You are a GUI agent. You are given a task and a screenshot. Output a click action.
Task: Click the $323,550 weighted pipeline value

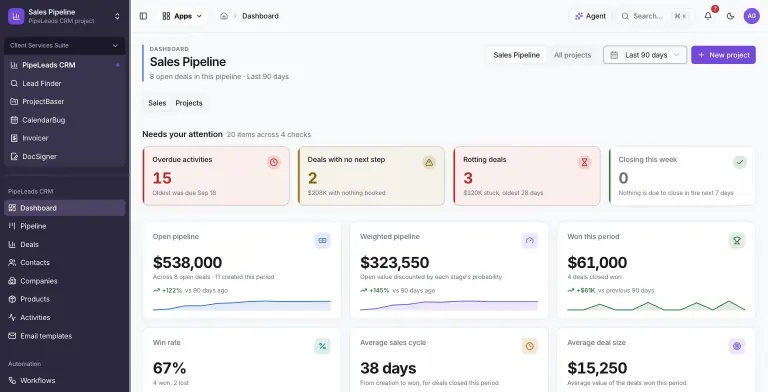395,263
